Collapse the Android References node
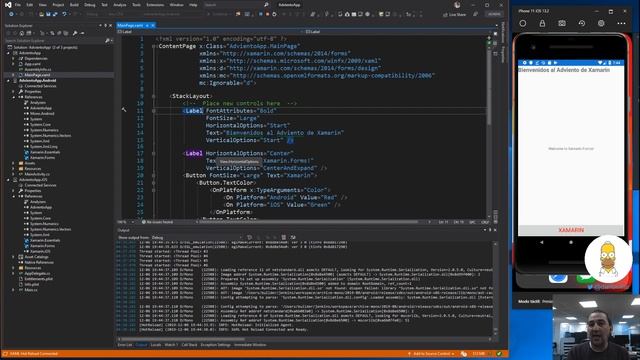Screen dimensions: 640x360 tap(13, 97)
